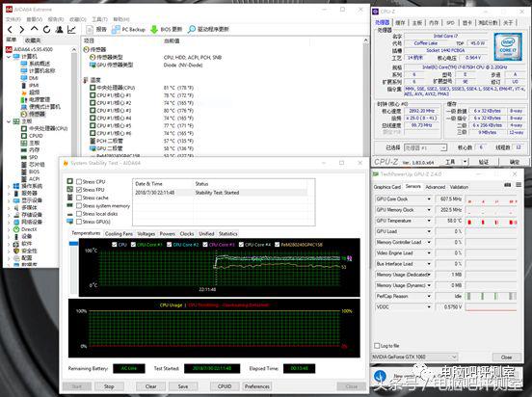
Task: Click the Report page icon in toolbar
Action: click(90, 30)
